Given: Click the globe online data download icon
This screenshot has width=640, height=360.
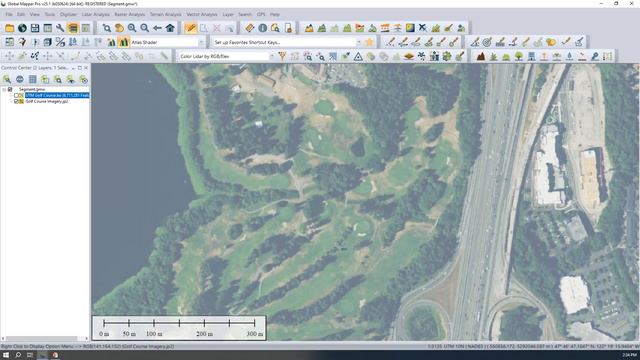Looking at the screenshot, I should [22, 28].
